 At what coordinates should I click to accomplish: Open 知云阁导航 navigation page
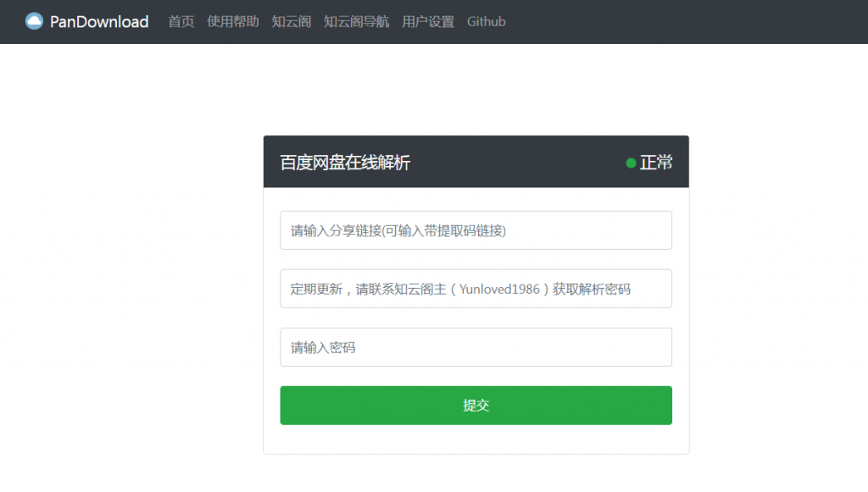357,22
